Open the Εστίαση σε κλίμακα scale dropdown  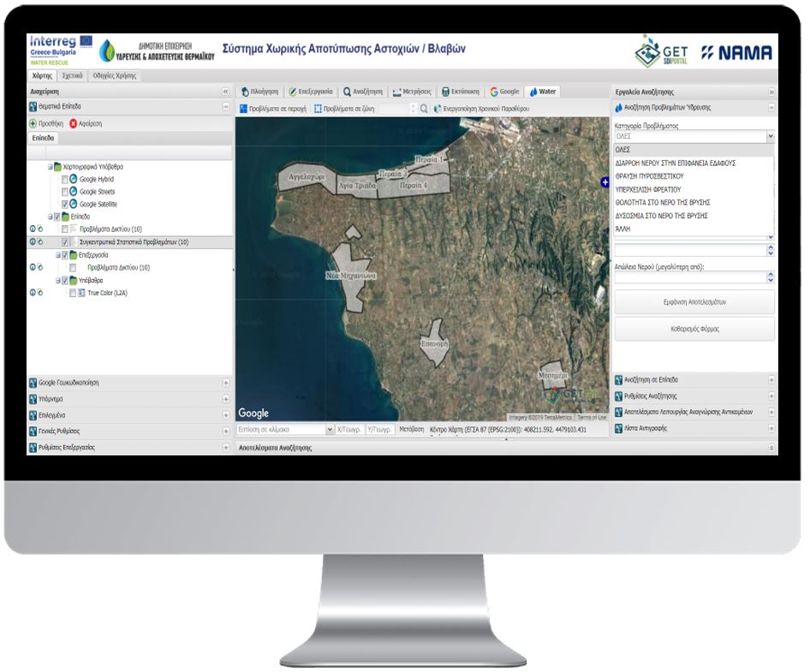(330, 429)
